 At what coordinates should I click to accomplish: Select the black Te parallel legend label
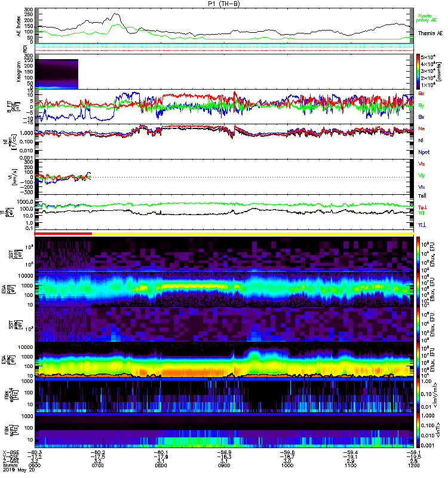tap(422, 196)
